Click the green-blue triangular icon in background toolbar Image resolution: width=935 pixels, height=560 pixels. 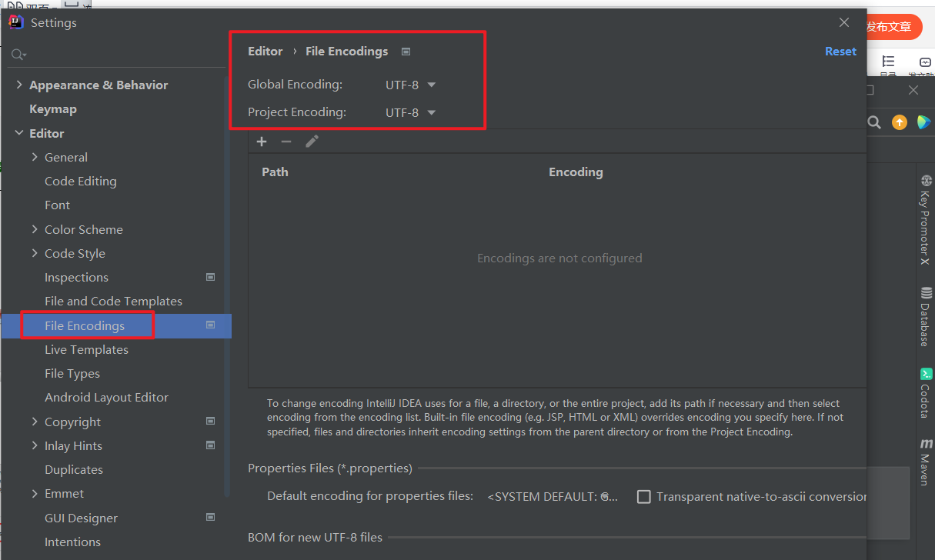click(923, 122)
